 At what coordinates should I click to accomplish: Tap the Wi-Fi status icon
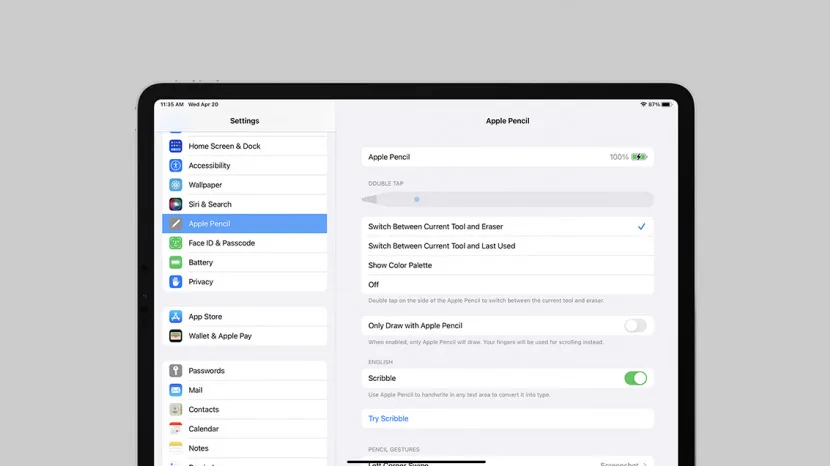[x=644, y=104]
